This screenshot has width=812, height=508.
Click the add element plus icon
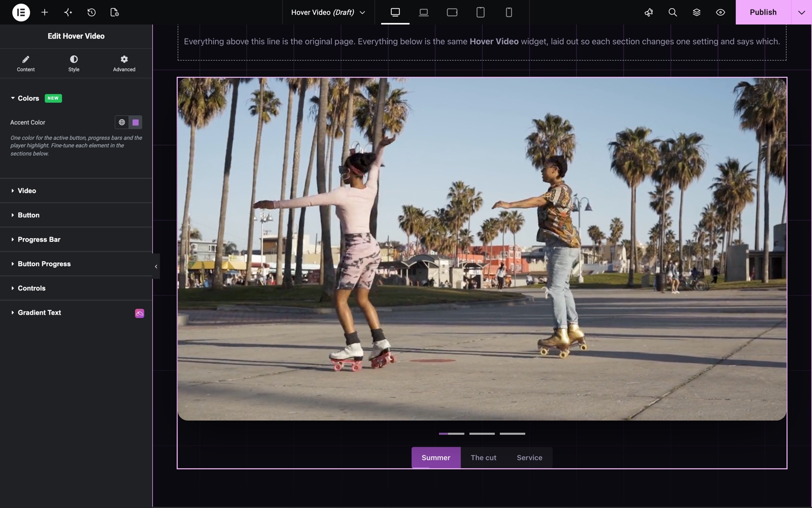point(45,12)
